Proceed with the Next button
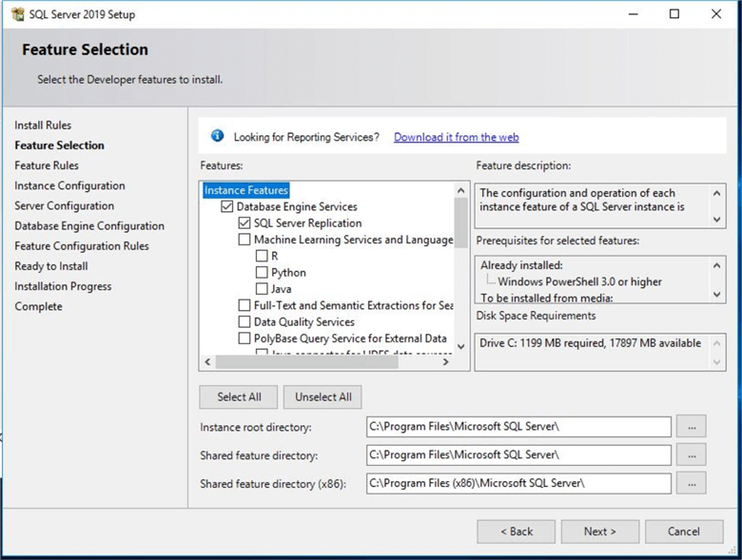Screen dimensions: 742x560 point(599,531)
